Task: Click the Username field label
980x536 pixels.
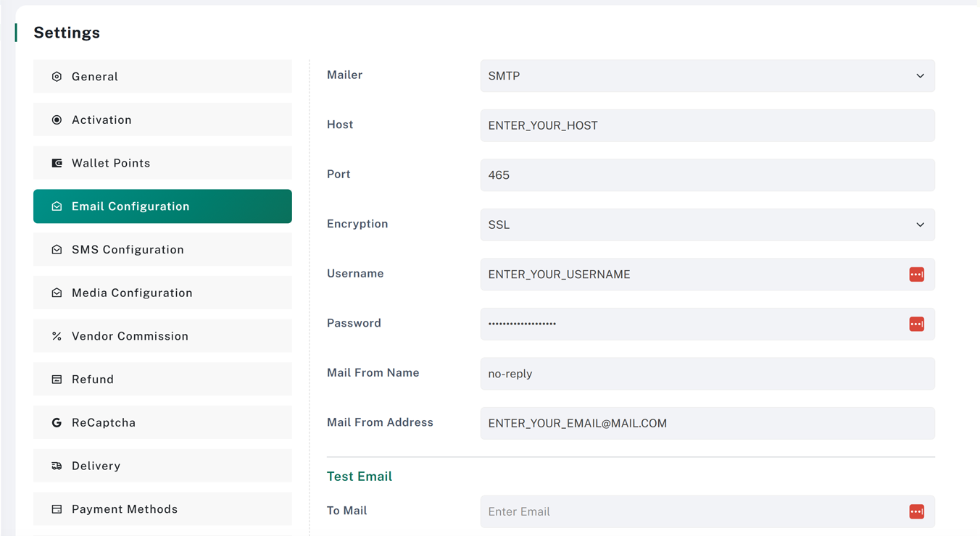Action: pyautogui.click(x=355, y=274)
